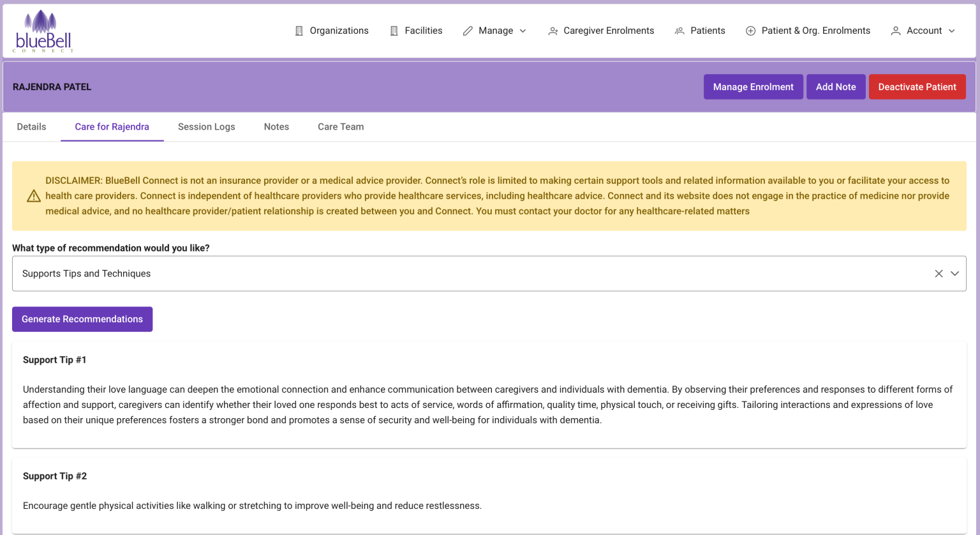Click the Add Note button
Viewport: 980px width, 535px height.
coord(835,87)
